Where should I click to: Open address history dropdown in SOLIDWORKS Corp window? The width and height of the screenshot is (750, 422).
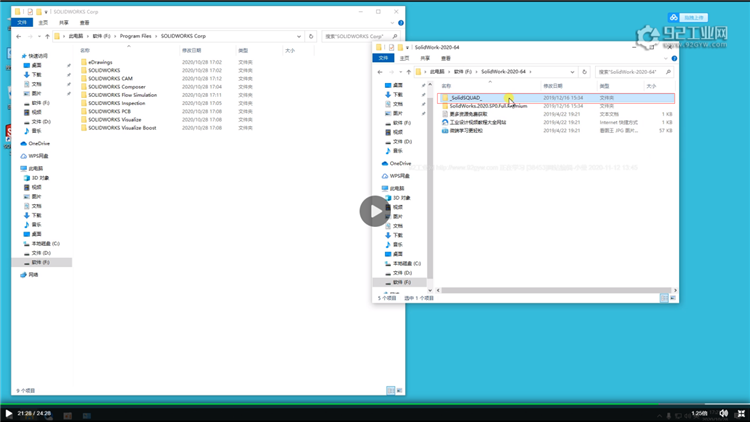(299, 36)
